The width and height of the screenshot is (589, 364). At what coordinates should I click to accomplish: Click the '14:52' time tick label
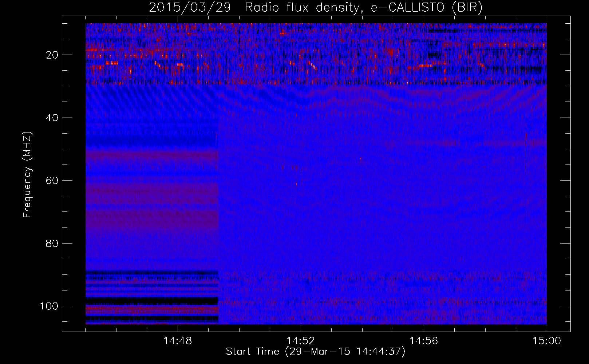point(301,341)
